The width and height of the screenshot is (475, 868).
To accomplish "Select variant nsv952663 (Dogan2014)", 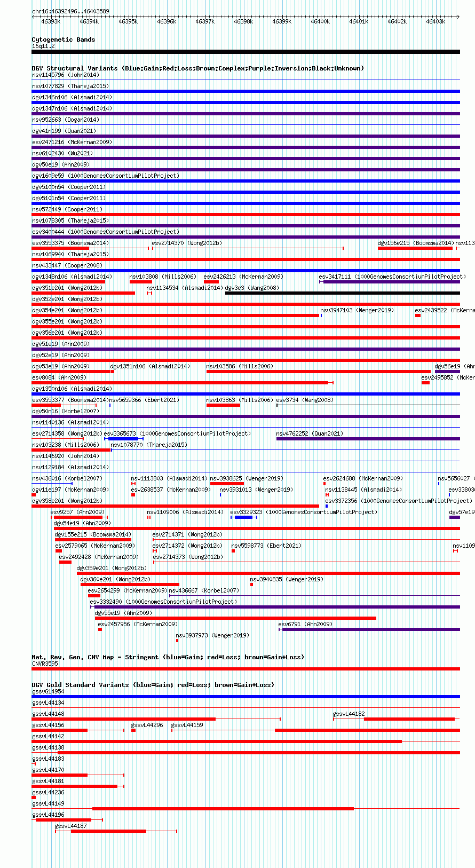I will click(x=65, y=120).
